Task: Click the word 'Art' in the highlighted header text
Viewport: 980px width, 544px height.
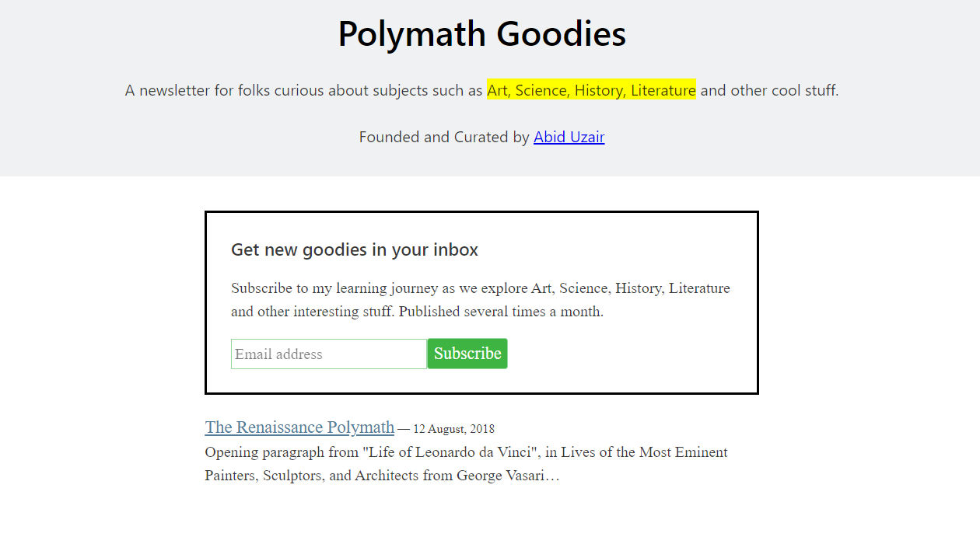Action: click(x=498, y=91)
